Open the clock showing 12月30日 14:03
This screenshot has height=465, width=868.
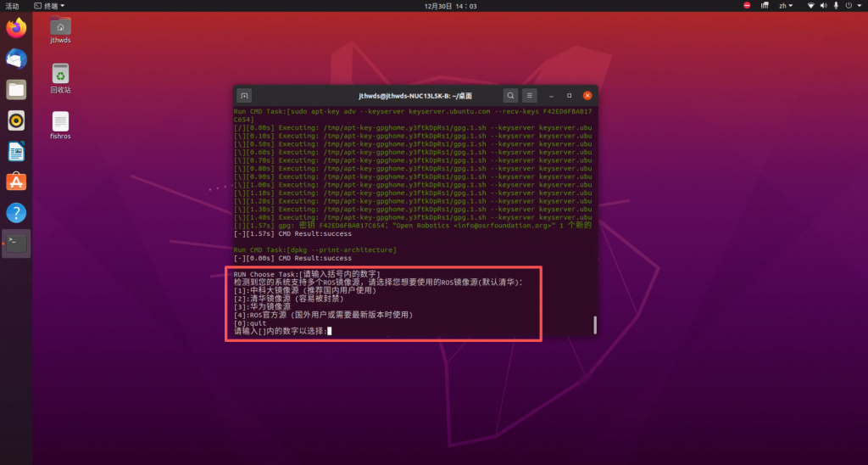pos(450,5)
